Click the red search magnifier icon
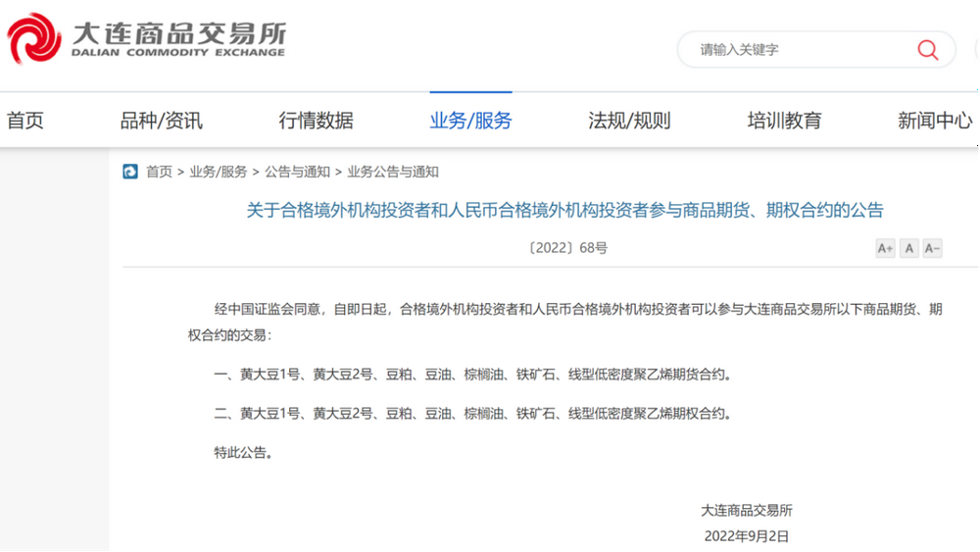The width and height of the screenshot is (980, 552). (x=927, y=49)
